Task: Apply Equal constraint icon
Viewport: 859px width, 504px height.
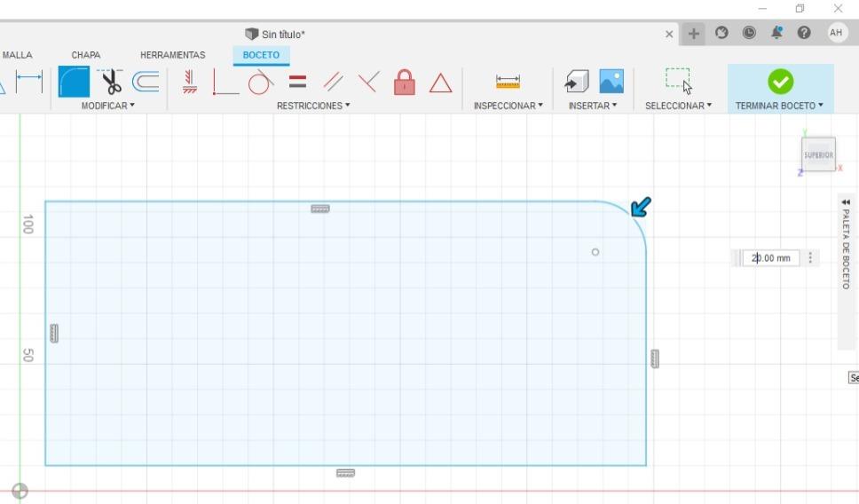Action: (297, 82)
